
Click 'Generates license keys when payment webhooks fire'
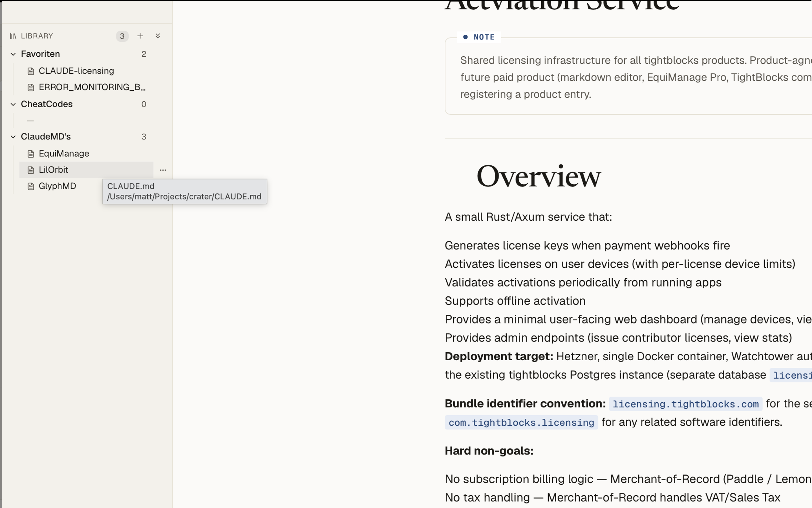587,246
